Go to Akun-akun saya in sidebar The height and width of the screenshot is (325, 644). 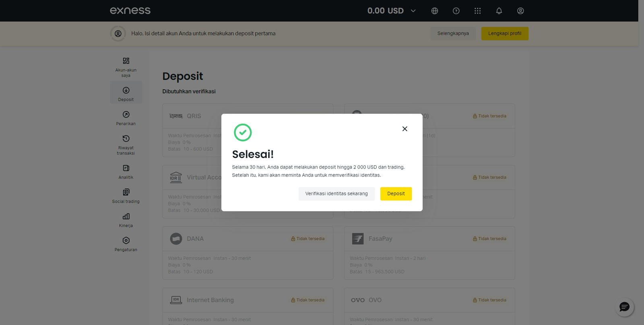126,66
